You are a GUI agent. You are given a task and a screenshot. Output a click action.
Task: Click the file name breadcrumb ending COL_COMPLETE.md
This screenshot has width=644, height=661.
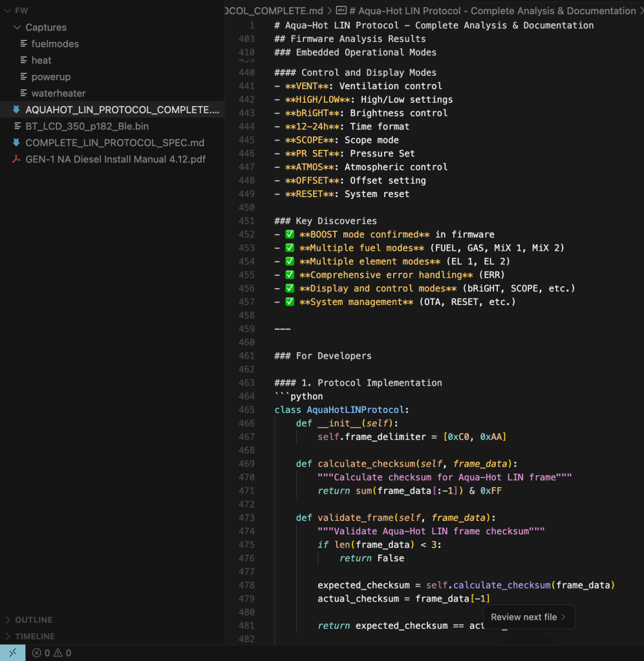point(274,11)
